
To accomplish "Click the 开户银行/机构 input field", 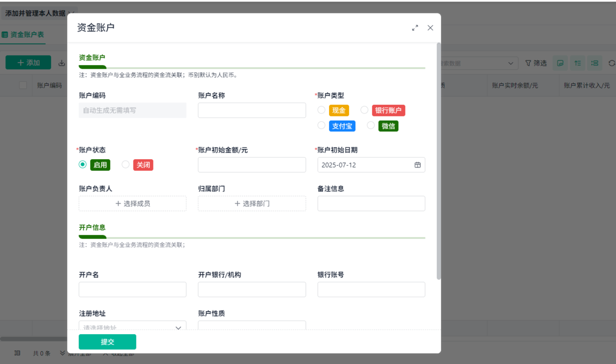I will 252,289.
